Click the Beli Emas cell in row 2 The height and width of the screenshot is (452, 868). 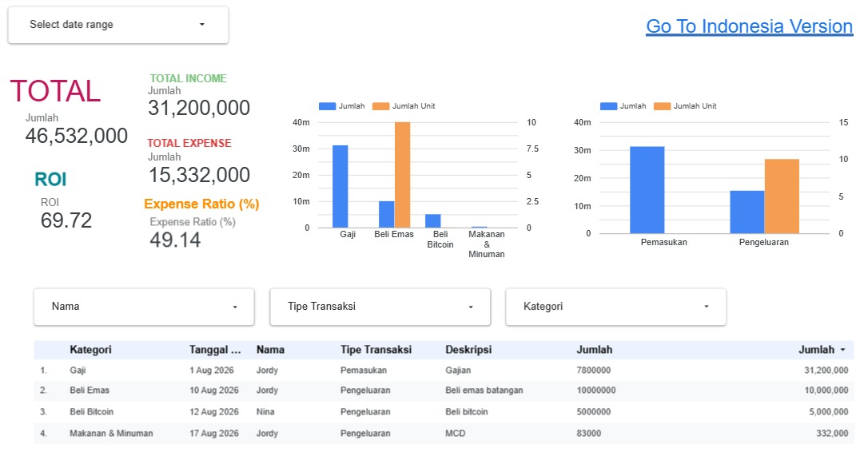pos(90,390)
